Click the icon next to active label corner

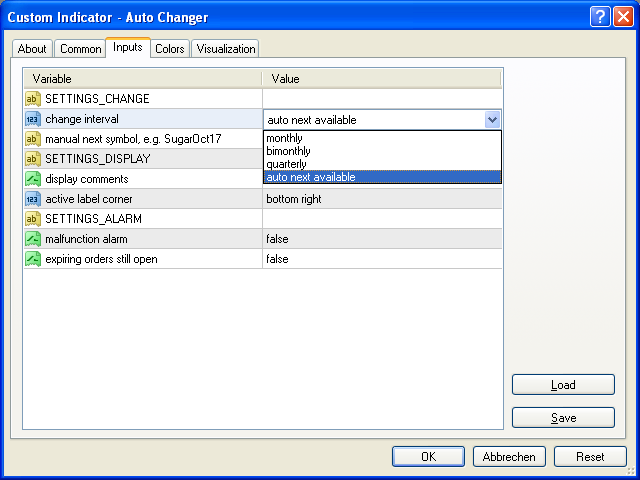tap(32, 199)
